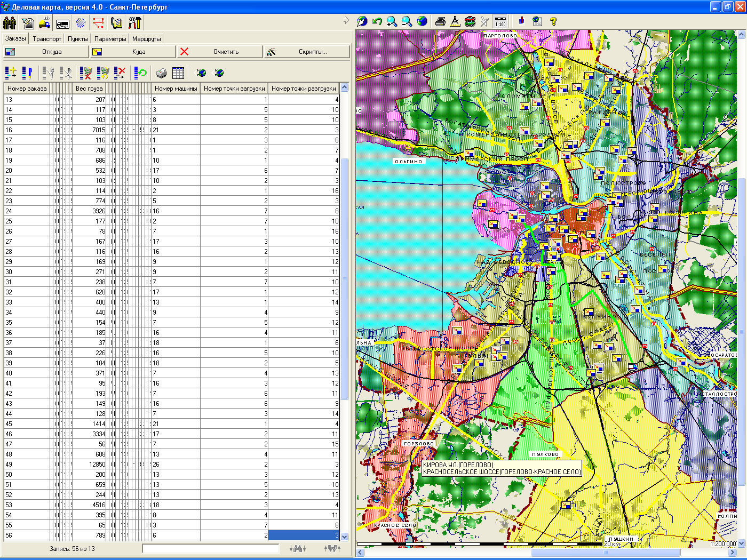The image size is (747, 560).
Task: Click the black-and-white truck toolbar icon
Action: click(63, 23)
